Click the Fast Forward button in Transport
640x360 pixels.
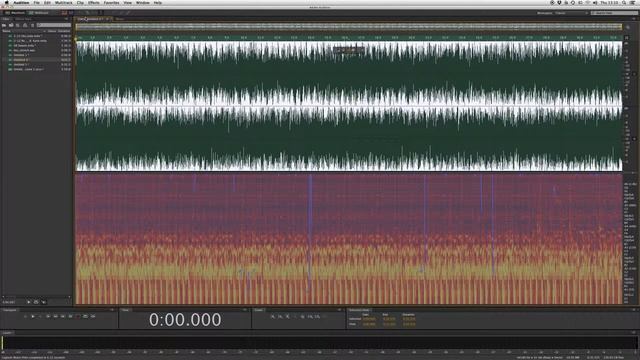tap(62, 316)
